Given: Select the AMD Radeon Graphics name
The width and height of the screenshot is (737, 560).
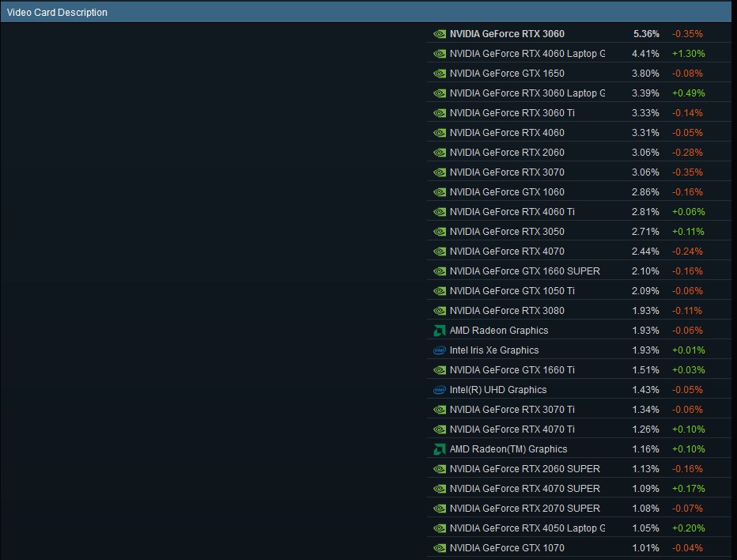Looking at the screenshot, I should [499, 331].
